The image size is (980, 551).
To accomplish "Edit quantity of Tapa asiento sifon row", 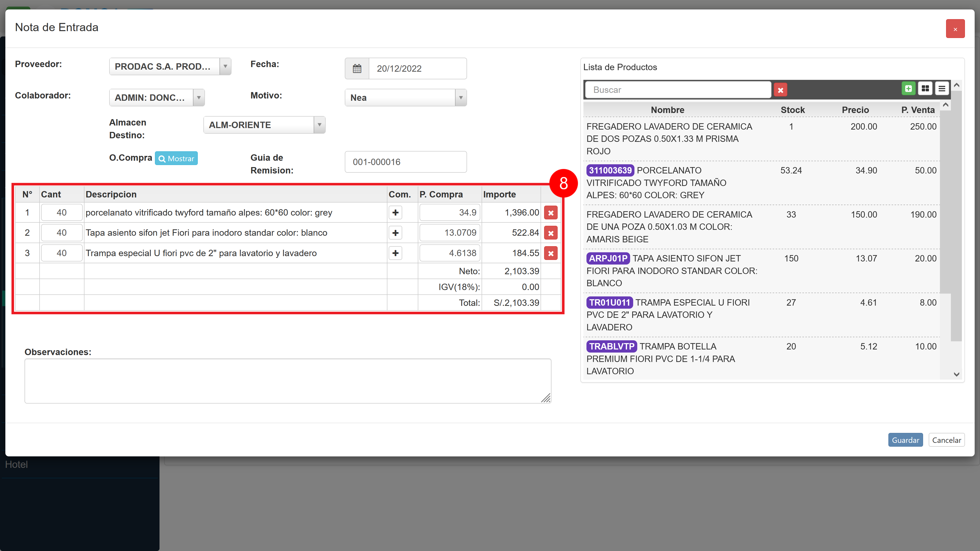I will [x=62, y=233].
